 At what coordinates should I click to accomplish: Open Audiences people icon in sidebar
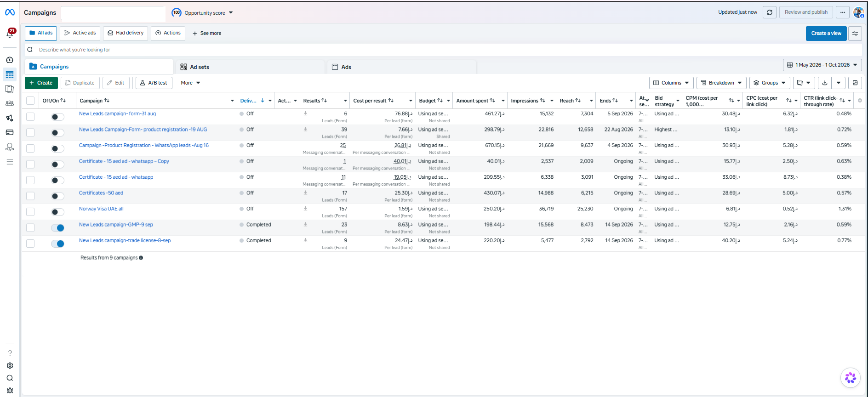tap(10, 103)
